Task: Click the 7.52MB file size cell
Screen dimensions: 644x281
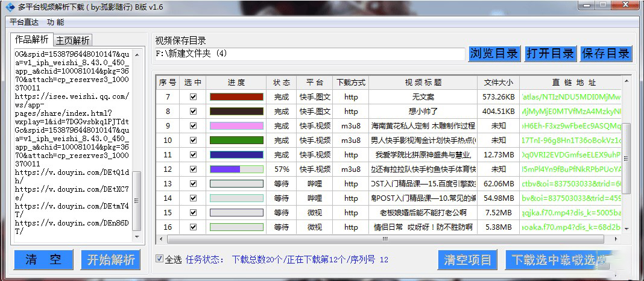Action: 498,212
